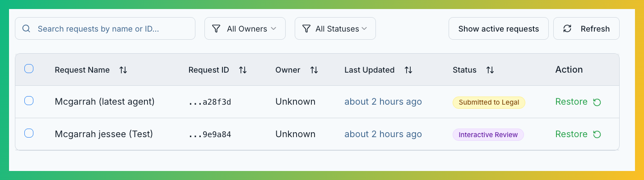Click the Interactive Review status badge

pyautogui.click(x=488, y=134)
